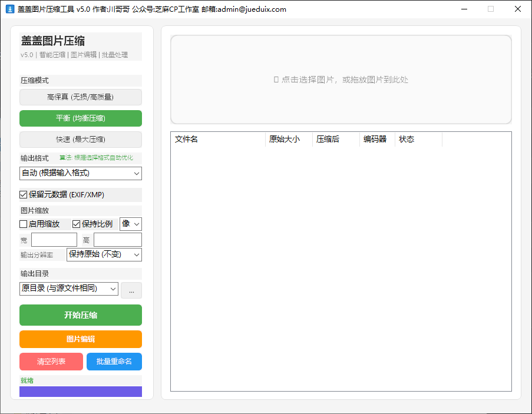The height and width of the screenshot is (414, 532).
Task: Open 输出目录 dropdown 原目录 (与源文件相同)
Action: click(x=69, y=289)
